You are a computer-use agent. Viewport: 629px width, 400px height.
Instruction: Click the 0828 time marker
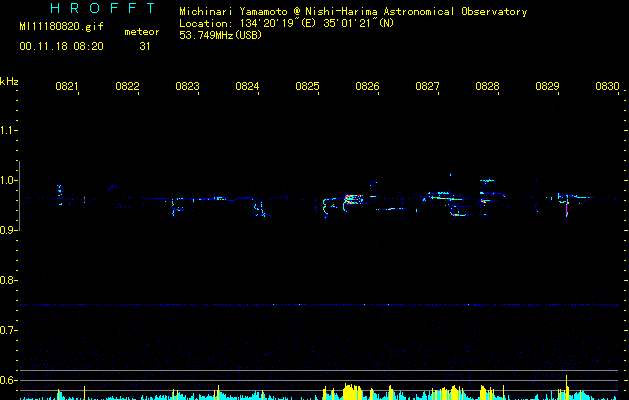(487, 87)
